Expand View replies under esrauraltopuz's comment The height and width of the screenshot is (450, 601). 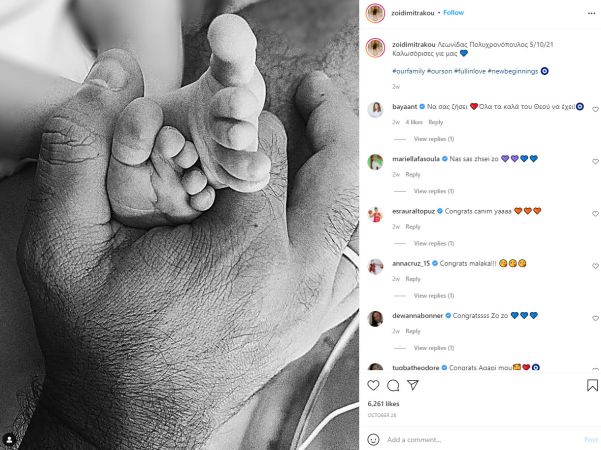(434, 243)
